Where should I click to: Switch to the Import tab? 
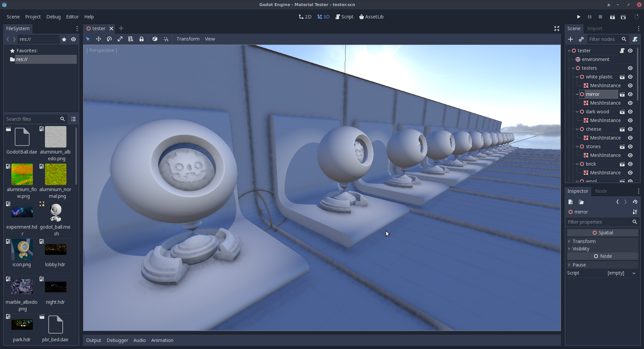coord(594,28)
